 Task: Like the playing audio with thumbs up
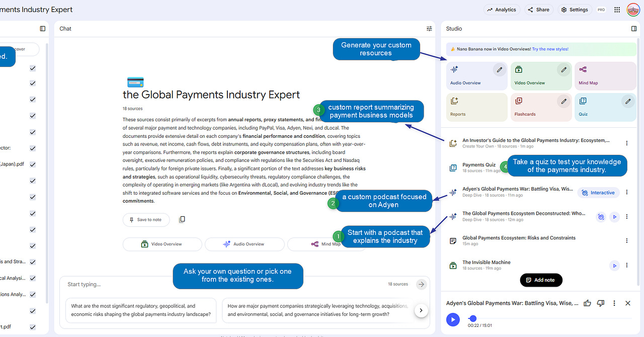tap(587, 303)
